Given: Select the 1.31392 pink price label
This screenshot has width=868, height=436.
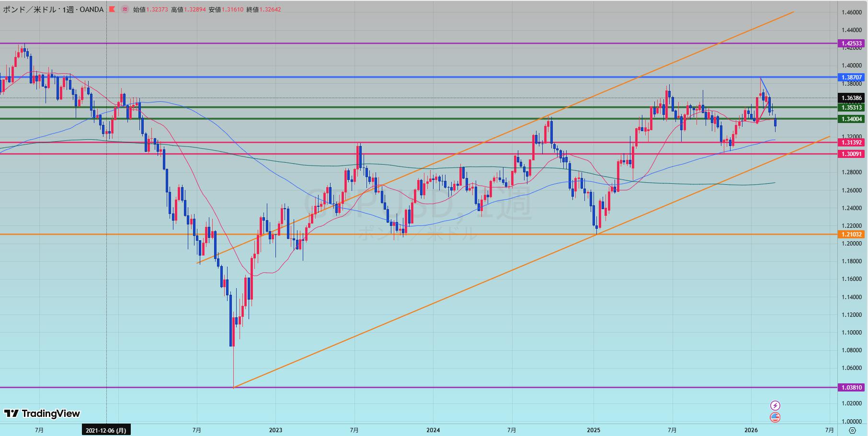Looking at the screenshot, I should 852,143.
